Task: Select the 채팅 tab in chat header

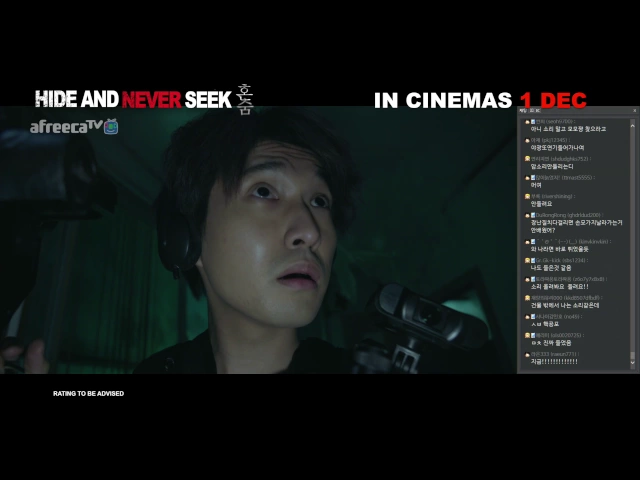Action: [522, 111]
